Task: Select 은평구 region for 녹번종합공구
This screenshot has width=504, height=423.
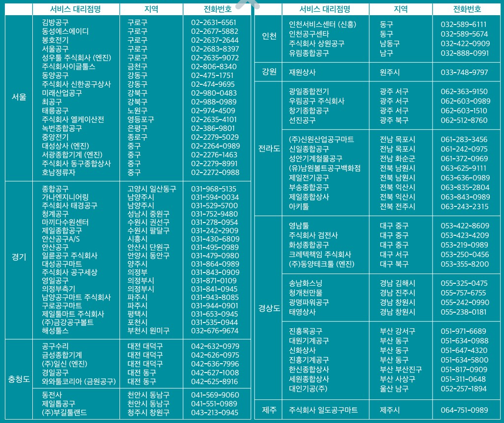Action: 137,128
